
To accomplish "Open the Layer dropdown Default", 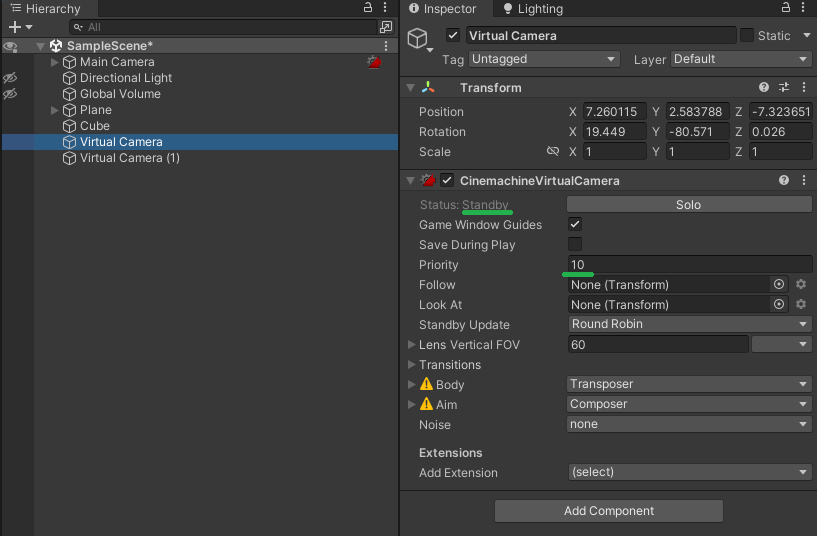I will coord(741,59).
